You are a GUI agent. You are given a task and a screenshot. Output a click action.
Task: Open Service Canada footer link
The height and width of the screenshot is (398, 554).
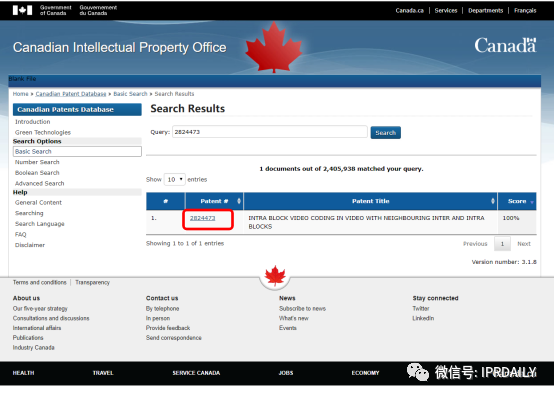pyautogui.click(x=196, y=373)
